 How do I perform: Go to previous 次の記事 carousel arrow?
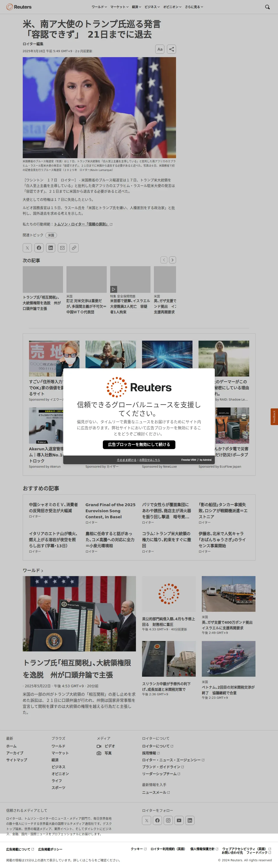pos(164,260)
